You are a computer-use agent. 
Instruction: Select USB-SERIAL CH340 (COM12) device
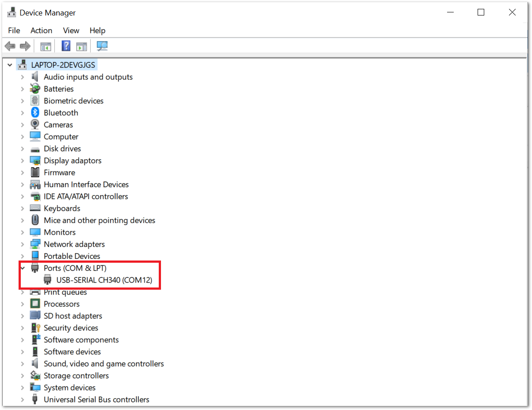[104, 280]
